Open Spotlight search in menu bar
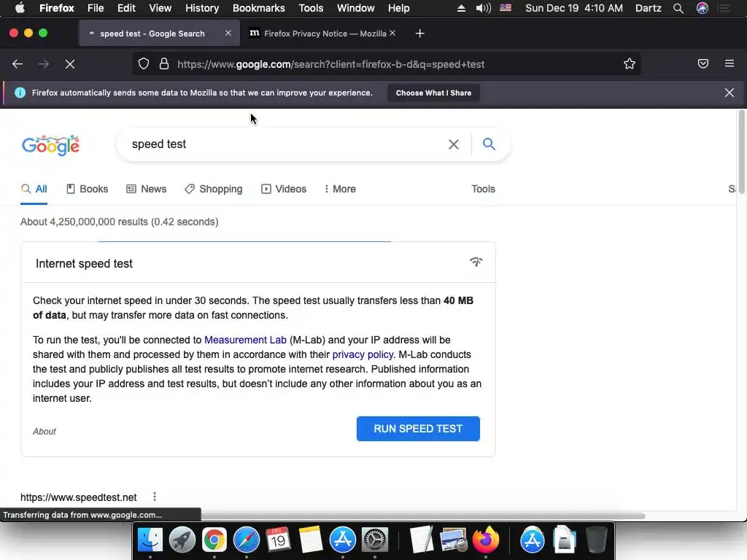Image resolution: width=747 pixels, height=560 pixels. point(678,8)
